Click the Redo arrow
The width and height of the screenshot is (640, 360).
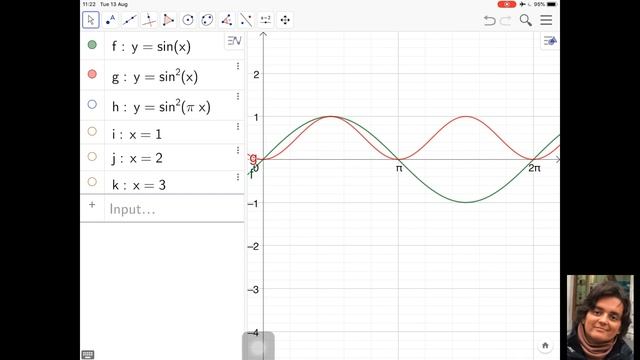coord(506,20)
